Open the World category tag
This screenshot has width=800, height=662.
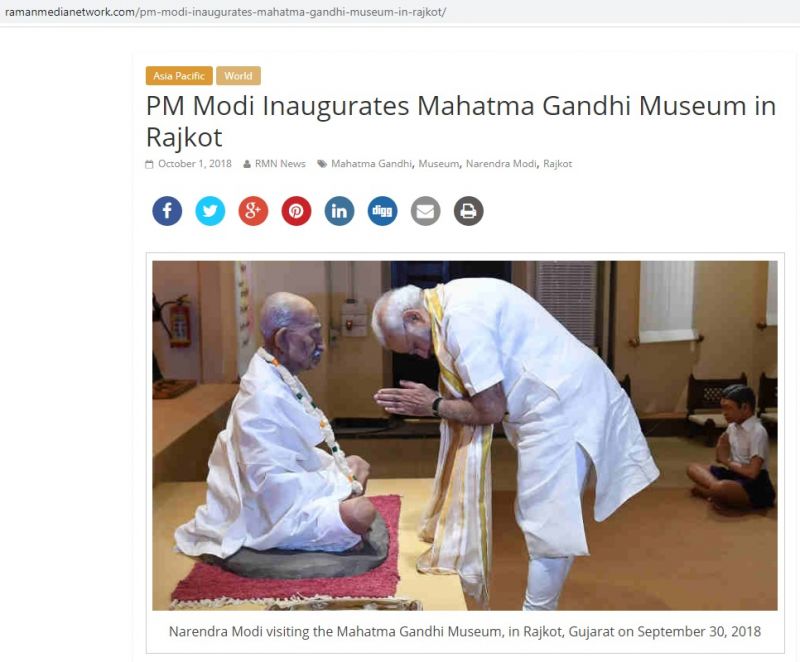[238, 76]
